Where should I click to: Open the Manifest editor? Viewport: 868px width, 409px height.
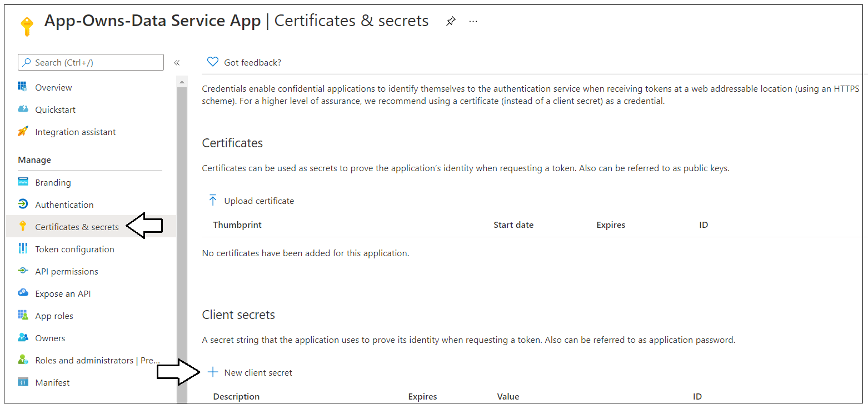52,382
